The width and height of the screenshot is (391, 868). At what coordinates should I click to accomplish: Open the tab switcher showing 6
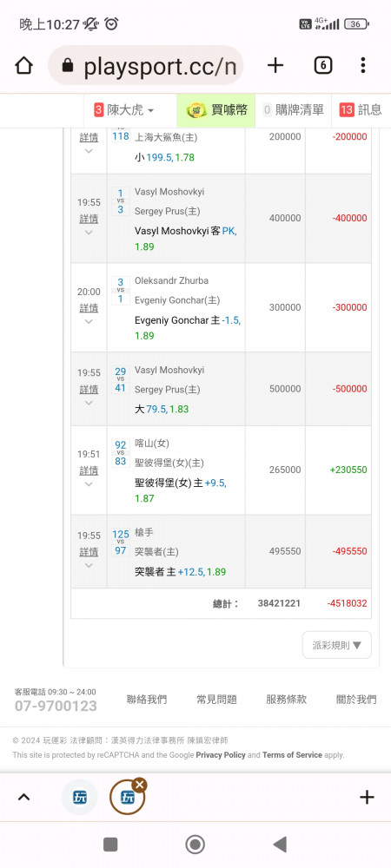[x=323, y=66]
